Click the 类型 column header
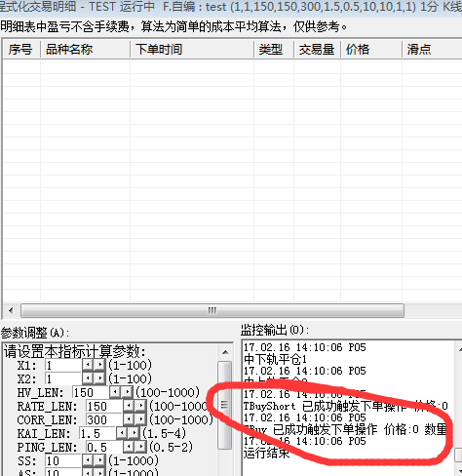462x476 pixels. [274, 50]
